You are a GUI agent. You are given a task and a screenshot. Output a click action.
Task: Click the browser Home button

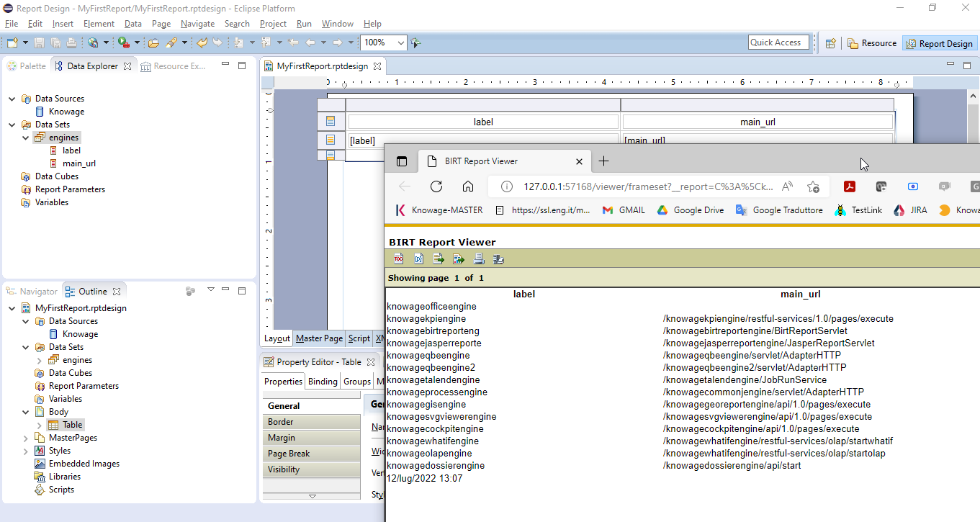pyautogui.click(x=468, y=186)
